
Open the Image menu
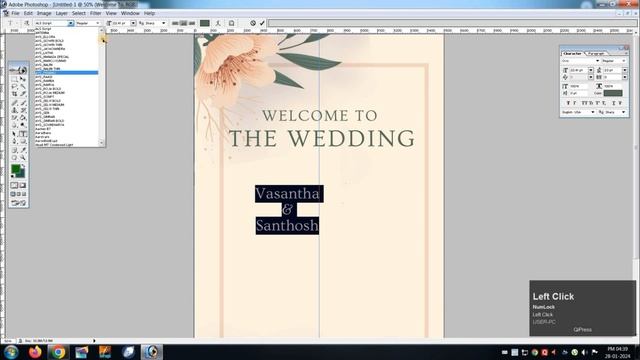coord(44,13)
